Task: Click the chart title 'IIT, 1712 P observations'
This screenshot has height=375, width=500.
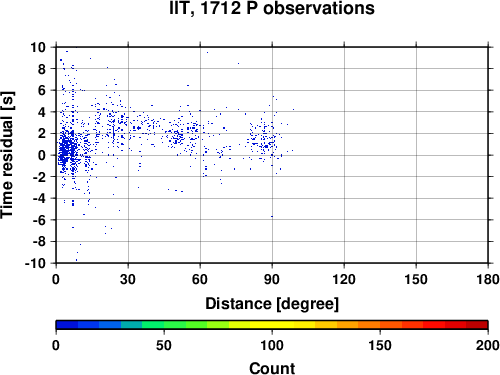Action: tap(272, 8)
